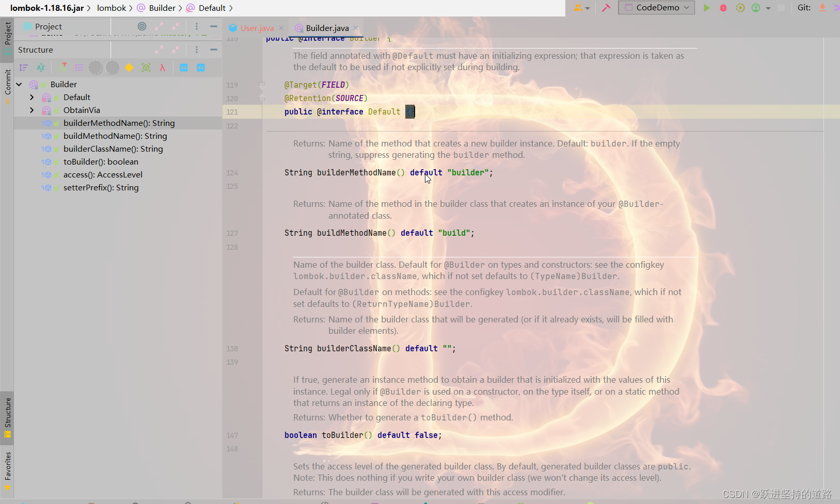Hide the Structure panel

(213, 50)
